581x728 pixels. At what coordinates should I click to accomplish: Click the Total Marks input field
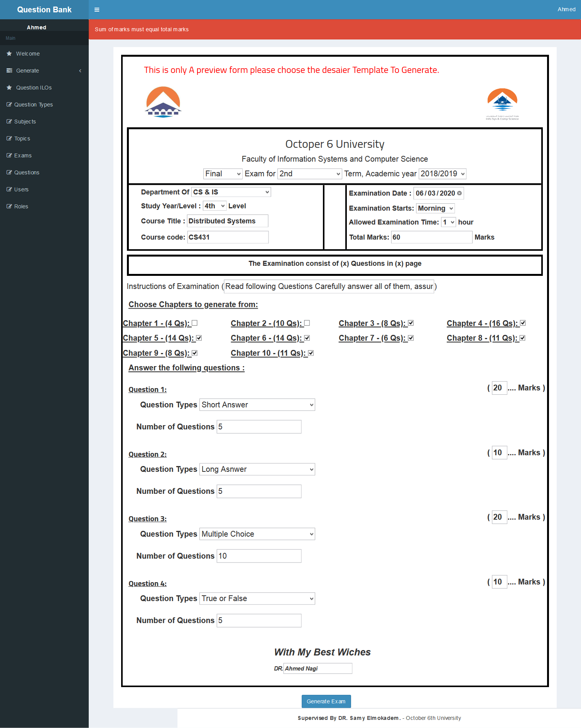click(x=432, y=237)
